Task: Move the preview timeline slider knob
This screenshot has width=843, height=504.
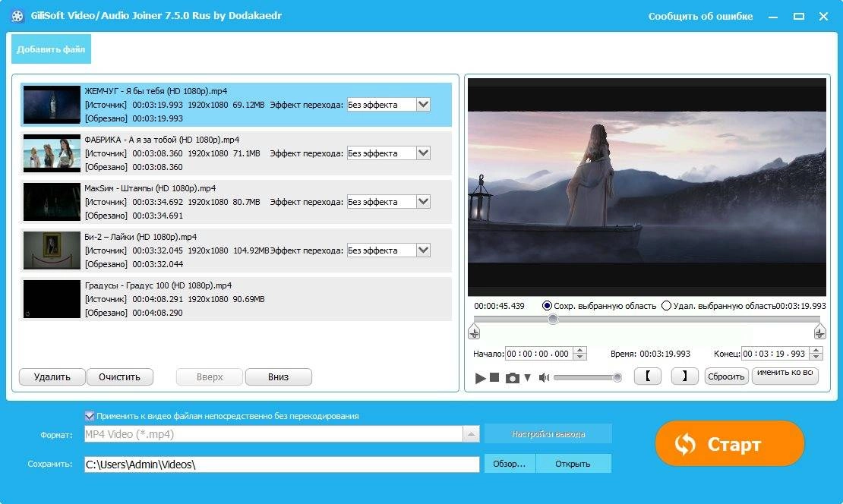Action: click(553, 319)
